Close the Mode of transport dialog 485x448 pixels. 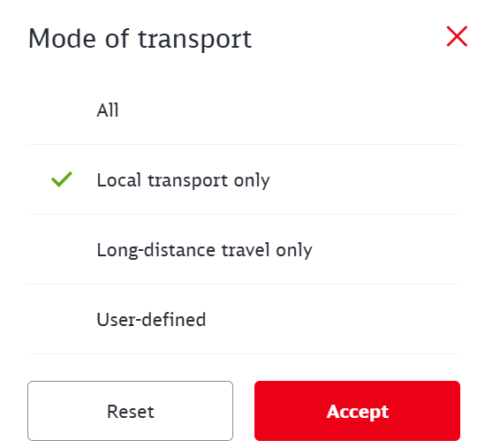coord(457,36)
